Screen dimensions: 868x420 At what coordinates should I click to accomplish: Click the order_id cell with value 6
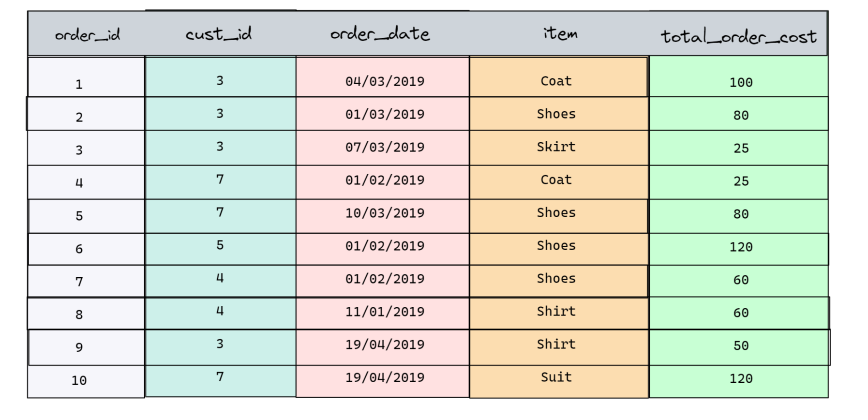[x=87, y=249]
